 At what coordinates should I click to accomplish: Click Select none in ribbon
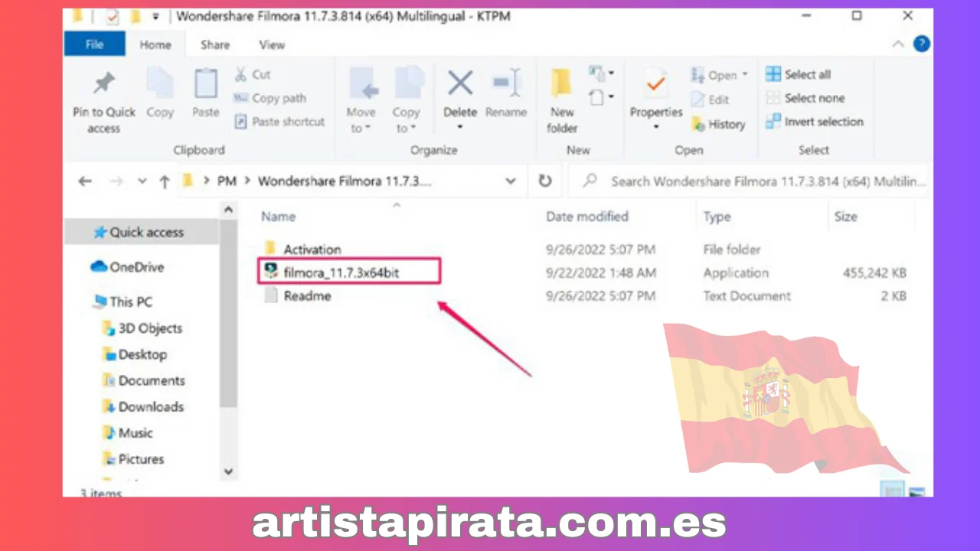click(805, 98)
